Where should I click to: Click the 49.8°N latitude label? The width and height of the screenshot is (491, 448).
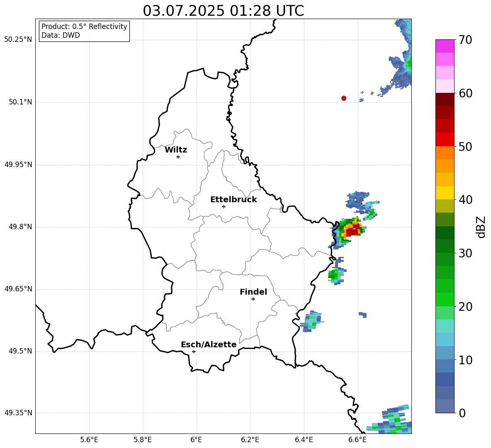tap(20, 227)
